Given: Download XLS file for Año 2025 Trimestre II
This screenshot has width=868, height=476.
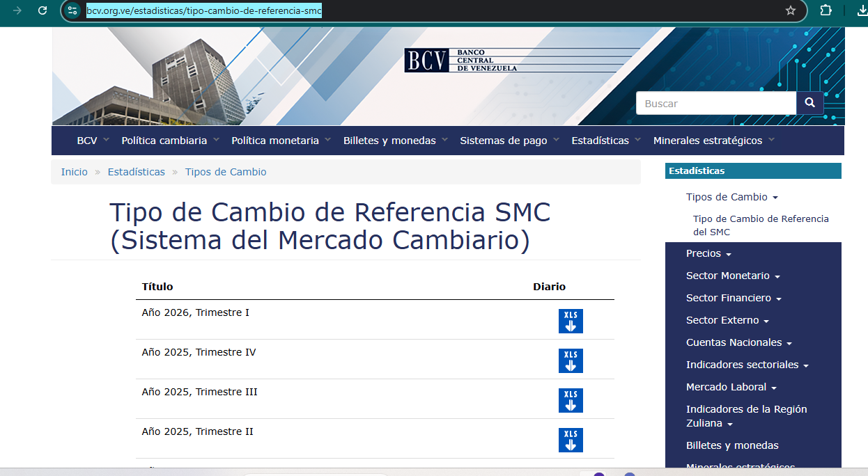Looking at the screenshot, I should 571,440.
